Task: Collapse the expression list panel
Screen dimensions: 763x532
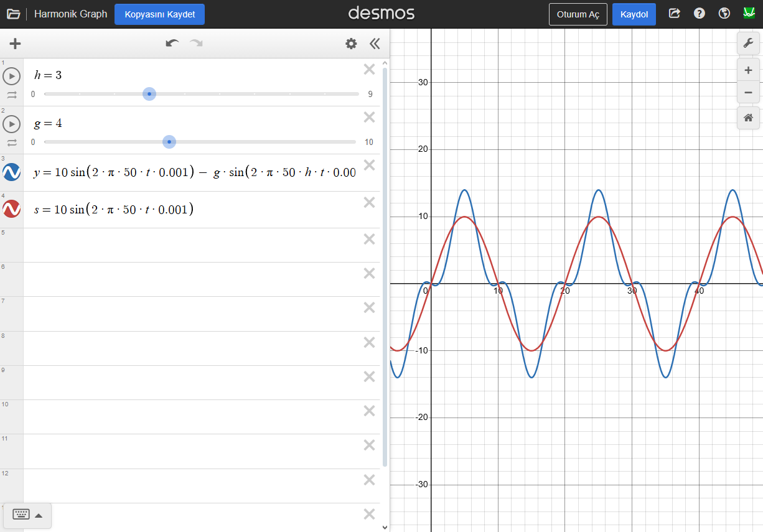Action: point(374,44)
